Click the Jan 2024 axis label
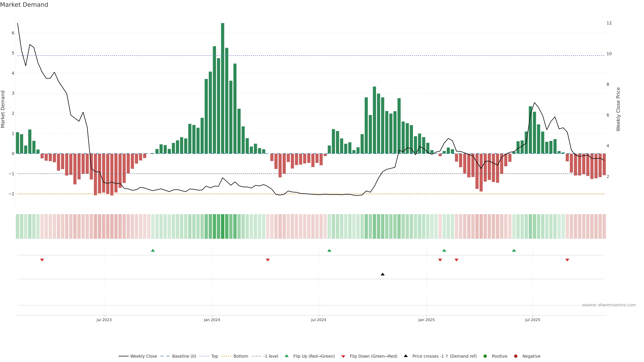The width and height of the screenshot is (644, 362). [212, 320]
